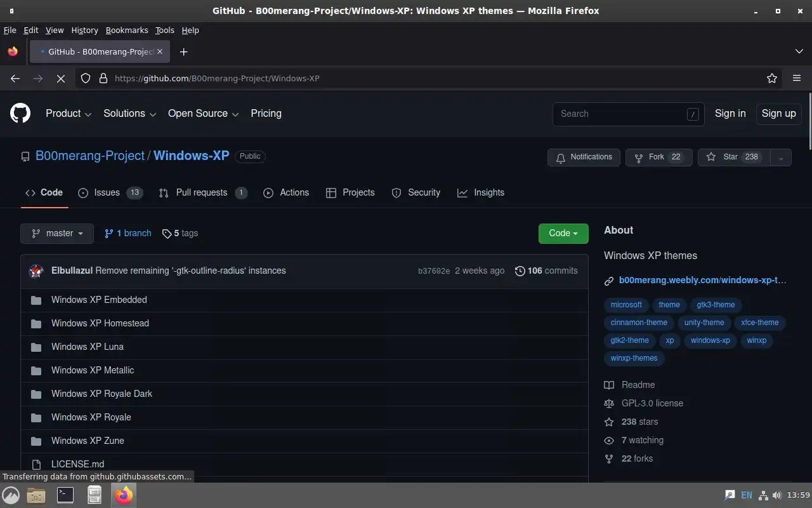Close the GitHub browser tab
This screenshot has height=508, width=812.
tap(160, 51)
